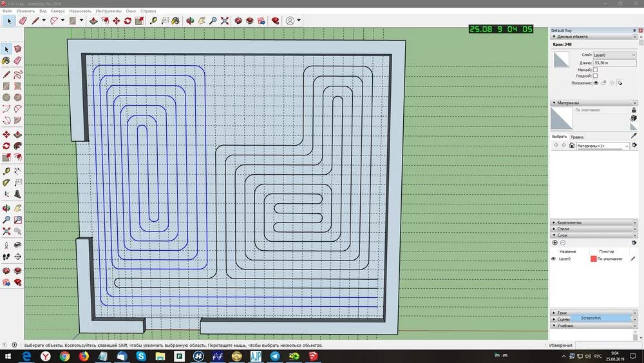Collapse the Слои panel
Viewport: 644px width, 363px height.
[554, 235]
